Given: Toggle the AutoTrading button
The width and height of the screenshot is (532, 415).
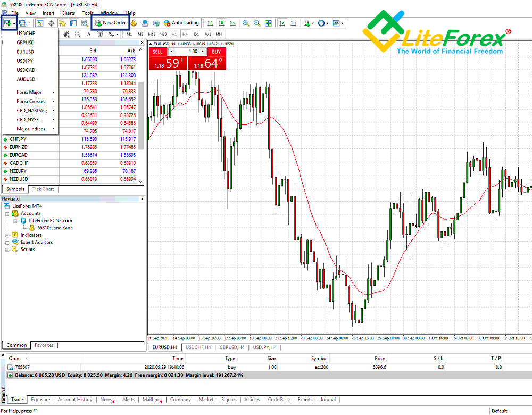Looking at the screenshot, I should pos(181,23).
